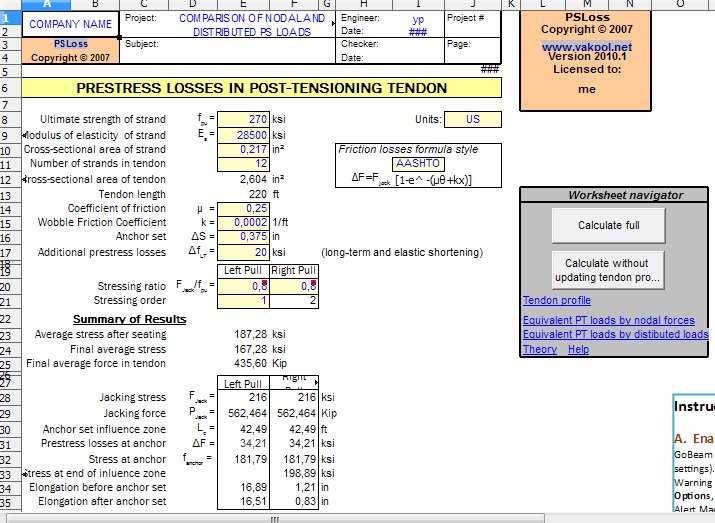Image resolution: width=715 pixels, height=523 pixels.
Task: Edit additional prestress losses value 20
Action: (x=244, y=252)
